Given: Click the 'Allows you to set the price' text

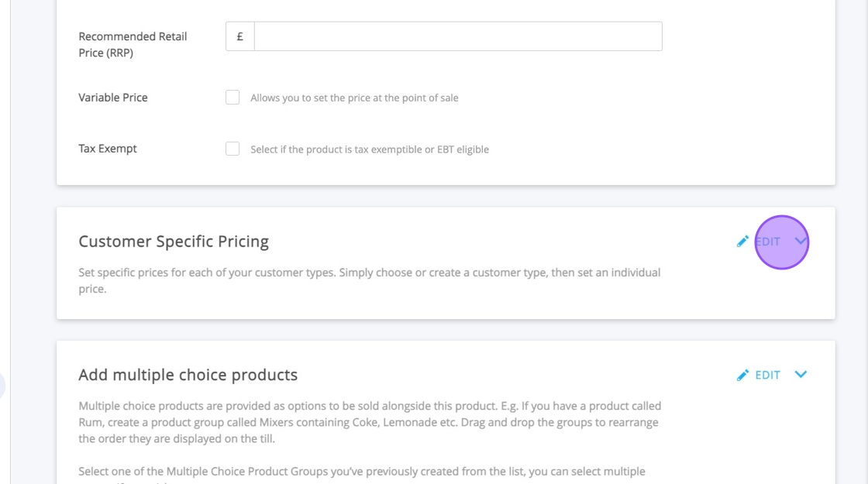Looking at the screenshot, I should coord(354,98).
